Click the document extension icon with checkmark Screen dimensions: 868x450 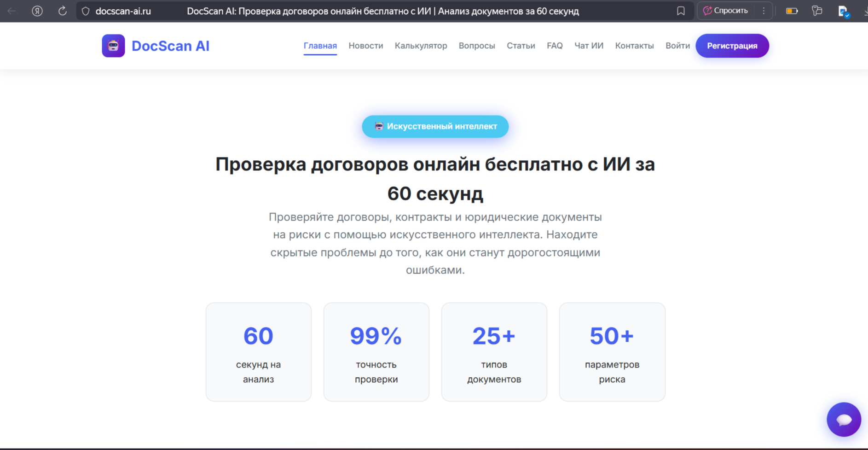pos(843,12)
